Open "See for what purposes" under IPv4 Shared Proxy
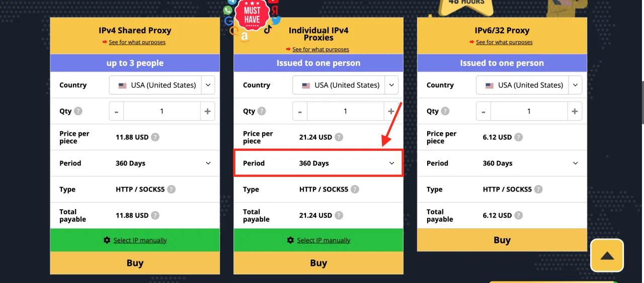Image resolution: width=644 pixels, height=283 pixels. [x=137, y=42]
